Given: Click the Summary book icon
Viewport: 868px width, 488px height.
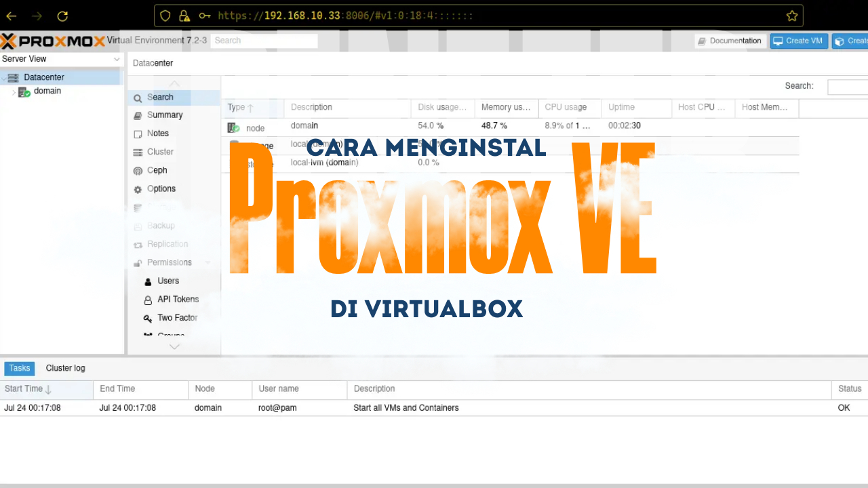Looking at the screenshot, I should 138,116.
